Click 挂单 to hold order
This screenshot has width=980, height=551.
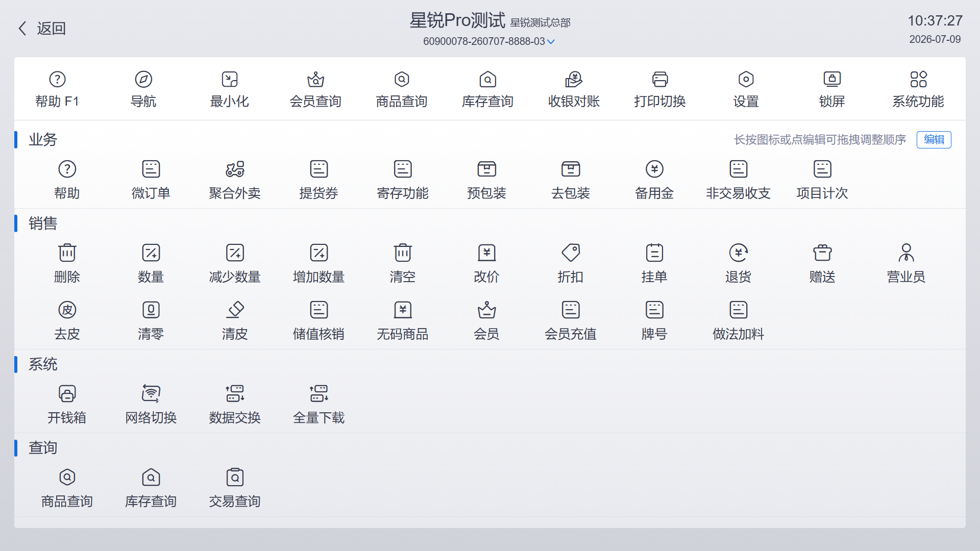[x=654, y=264]
